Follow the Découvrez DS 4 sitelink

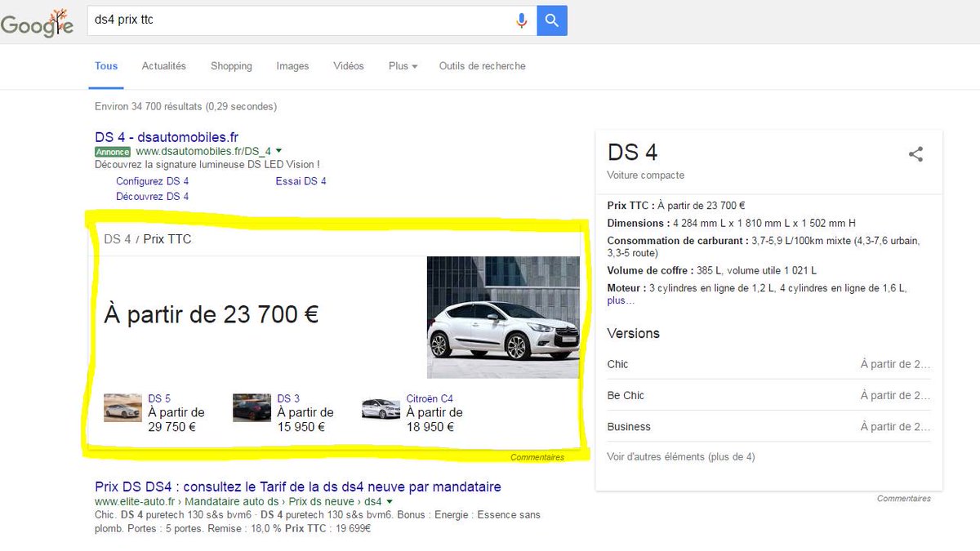coord(153,197)
